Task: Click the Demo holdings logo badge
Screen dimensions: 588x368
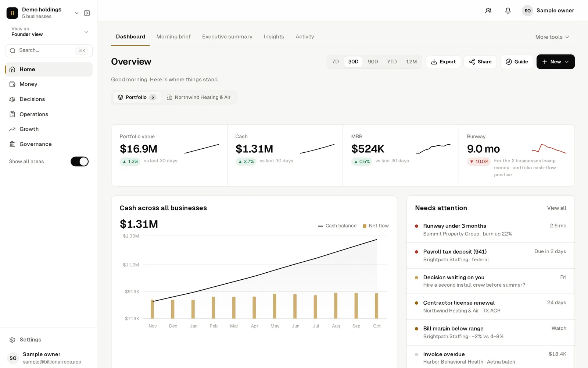Action: click(12, 13)
